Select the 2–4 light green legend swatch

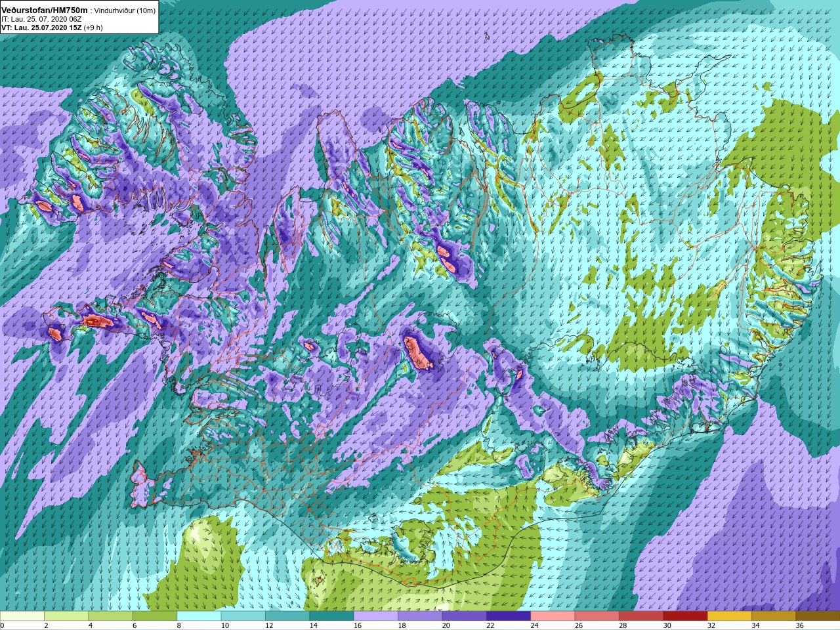pos(66,616)
